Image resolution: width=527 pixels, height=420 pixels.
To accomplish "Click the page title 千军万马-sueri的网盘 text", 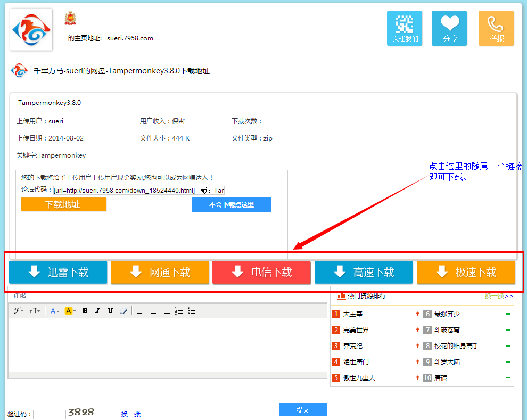I will tap(122, 71).
